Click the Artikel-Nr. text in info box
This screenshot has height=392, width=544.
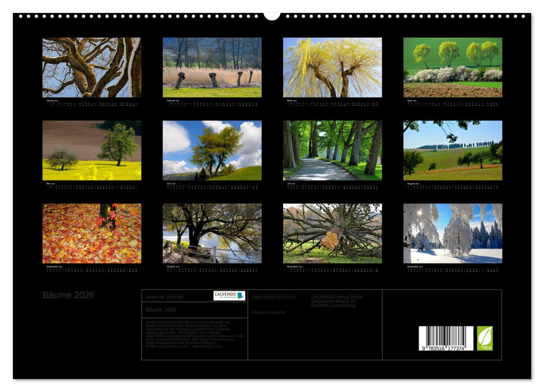click(165, 297)
